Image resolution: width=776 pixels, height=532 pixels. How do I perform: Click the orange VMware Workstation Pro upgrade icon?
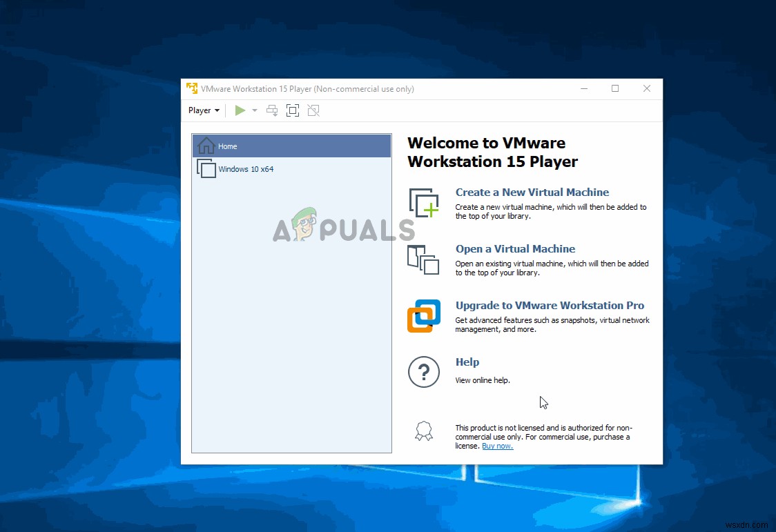pos(424,316)
